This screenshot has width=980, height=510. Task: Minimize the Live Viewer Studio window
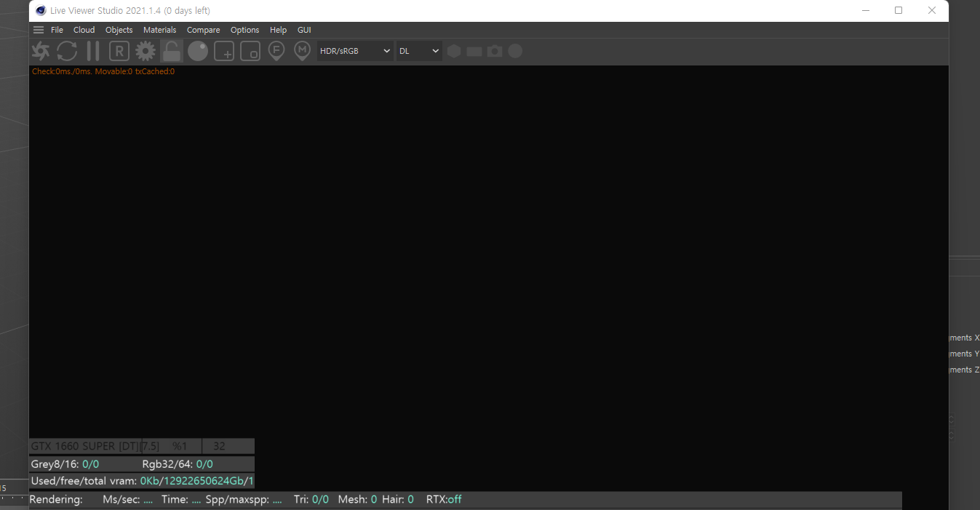coord(866,10)
